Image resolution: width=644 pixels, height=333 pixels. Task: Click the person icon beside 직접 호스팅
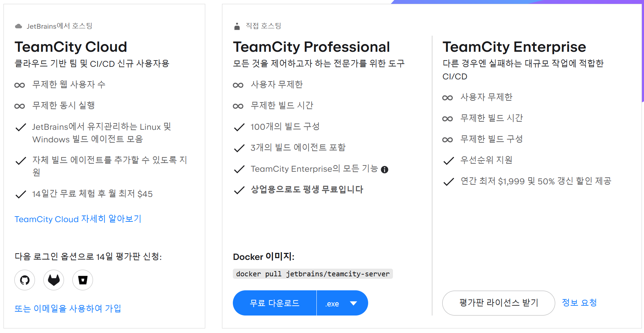tap(237, 26)
